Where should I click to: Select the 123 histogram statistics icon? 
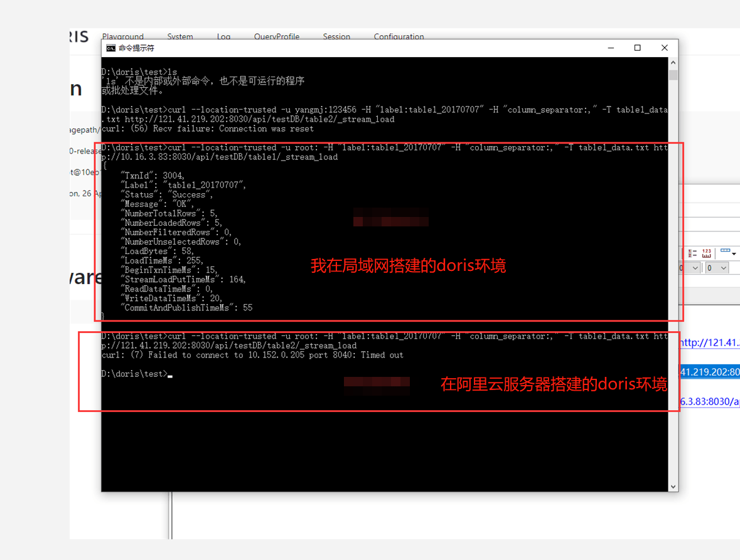pos(707,253)
